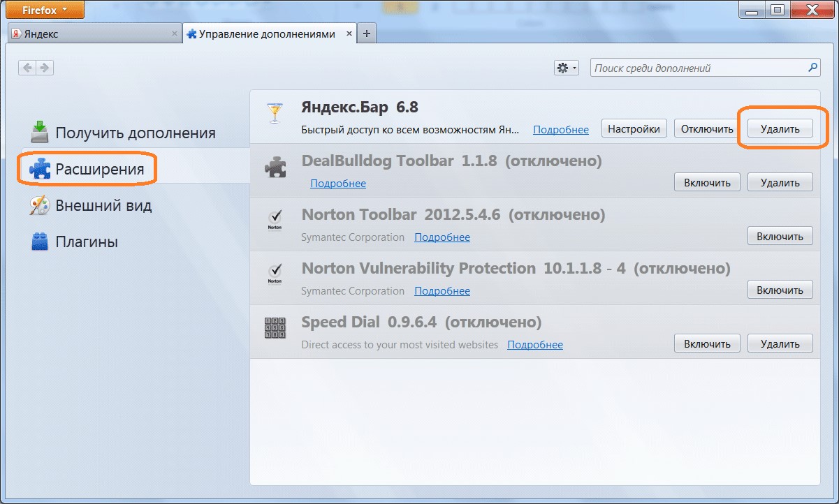Enable Speed Dial with Включить
The image size is (839, 504).
coord(707,343)
